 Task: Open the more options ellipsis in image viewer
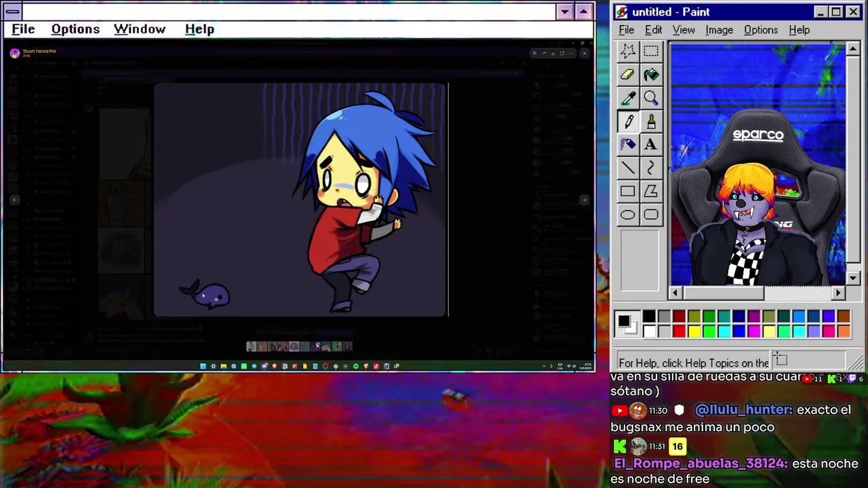click(571, 54)
